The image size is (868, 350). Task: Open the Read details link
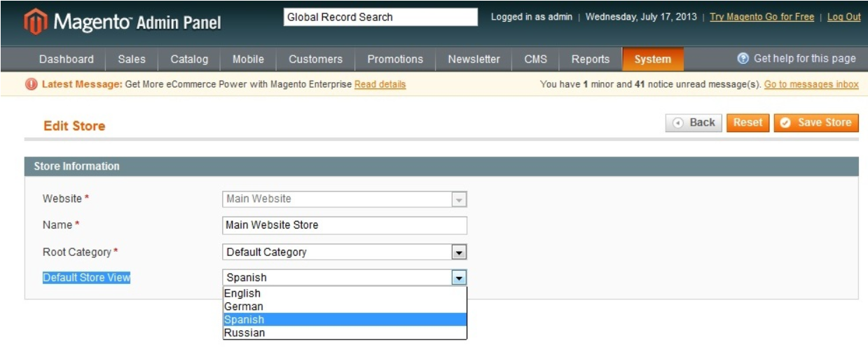pos(380,84)
